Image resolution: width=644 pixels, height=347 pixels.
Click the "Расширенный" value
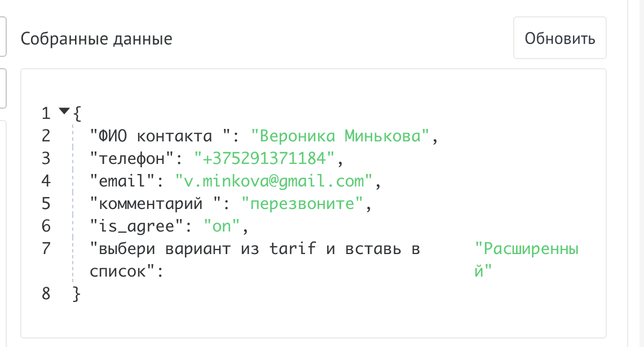coord(527,248)
